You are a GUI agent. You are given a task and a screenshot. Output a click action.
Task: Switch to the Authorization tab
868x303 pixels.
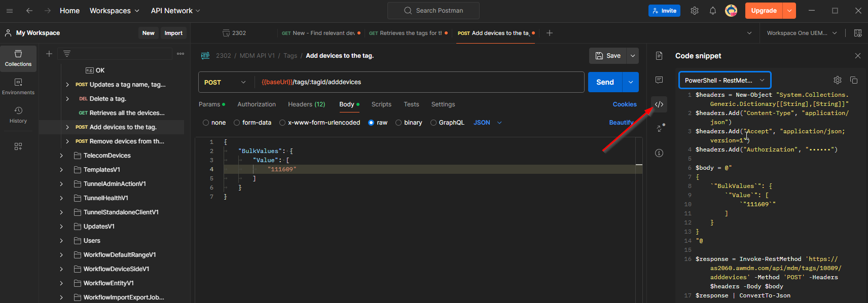pyautogui.click(x=257, y=104)
